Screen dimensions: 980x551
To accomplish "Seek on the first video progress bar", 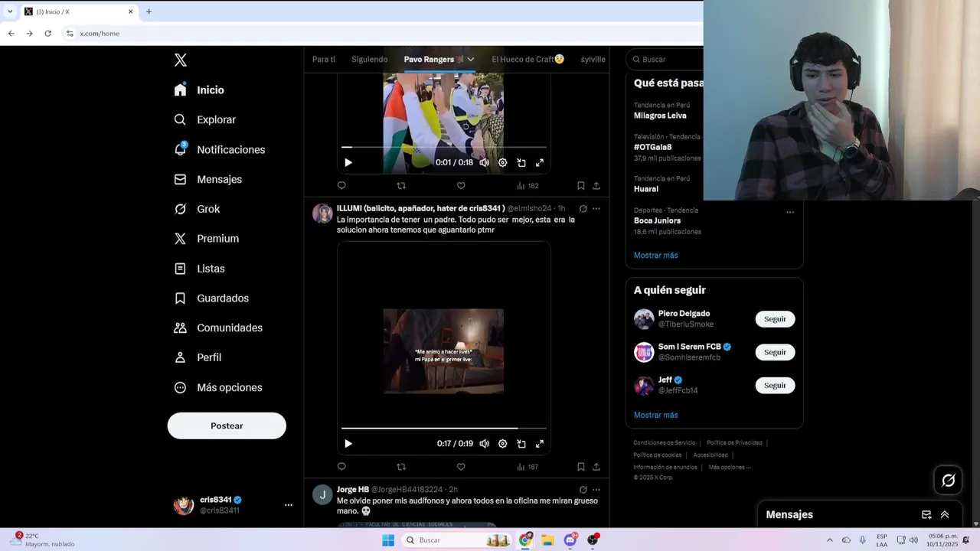I will (x=444, y=147).
